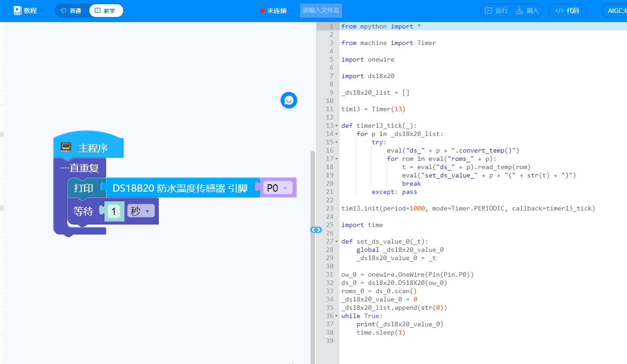Select the 主程序 main program block
The image size is (627, 364).
coord(88,148)
